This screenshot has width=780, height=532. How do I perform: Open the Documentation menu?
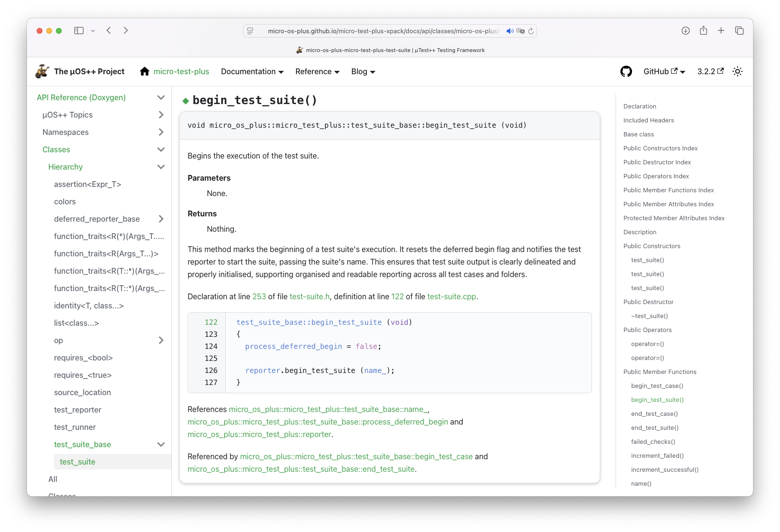252,71
